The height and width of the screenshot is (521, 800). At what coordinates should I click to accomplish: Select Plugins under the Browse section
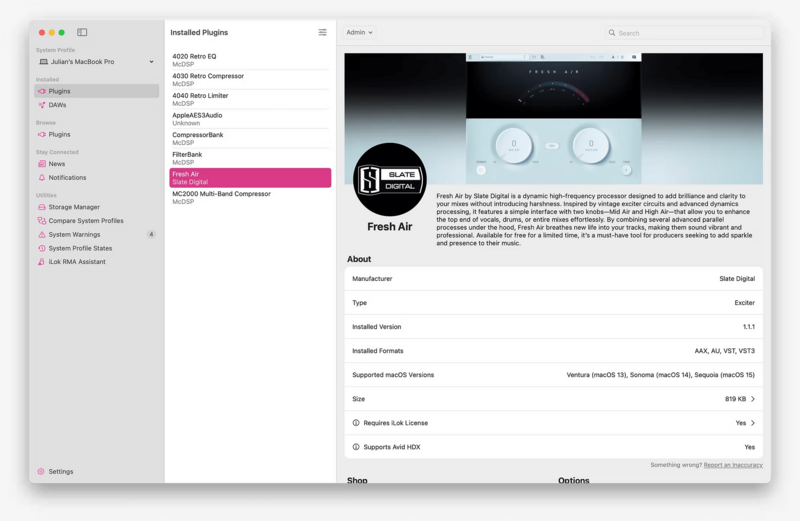(x=59, y=134)
